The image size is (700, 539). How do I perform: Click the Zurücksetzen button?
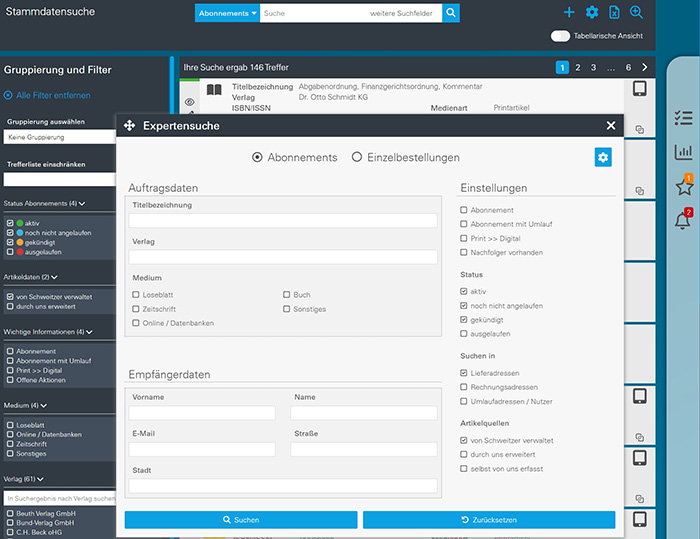(x=489, y=520)
